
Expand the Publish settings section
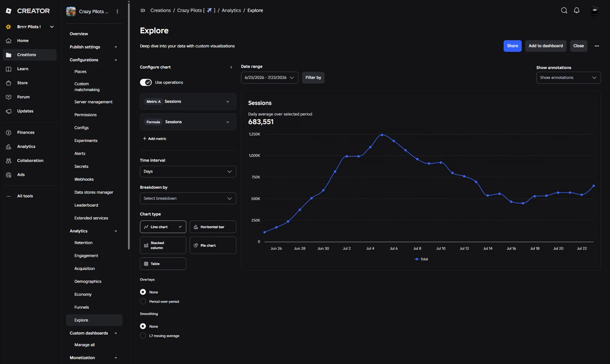tap(116, 47)
